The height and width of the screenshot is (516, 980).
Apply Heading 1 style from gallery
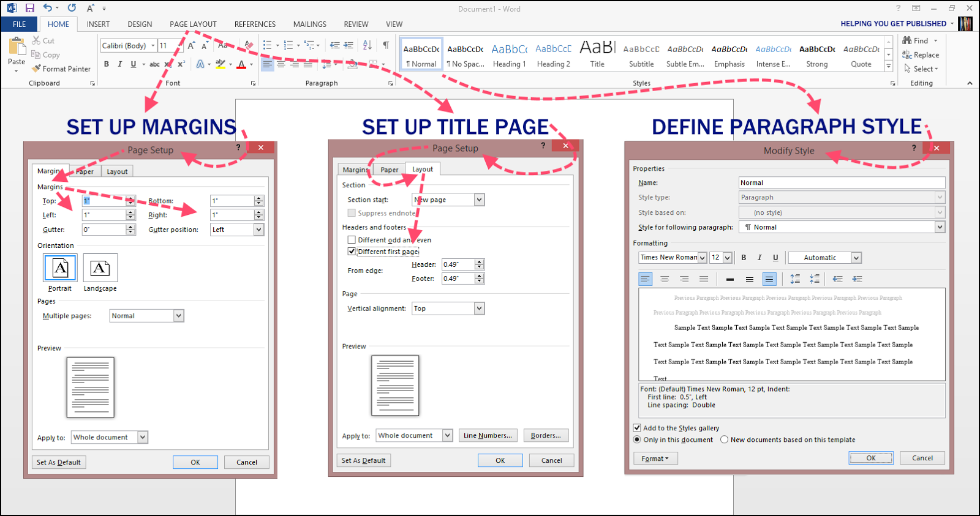[509, 55]
